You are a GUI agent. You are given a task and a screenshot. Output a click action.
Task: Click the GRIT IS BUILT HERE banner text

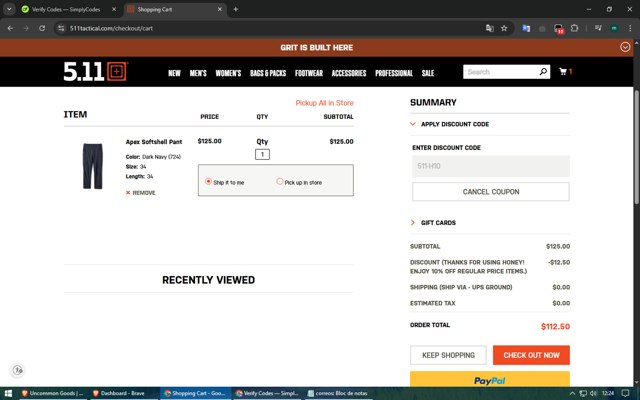317,47
